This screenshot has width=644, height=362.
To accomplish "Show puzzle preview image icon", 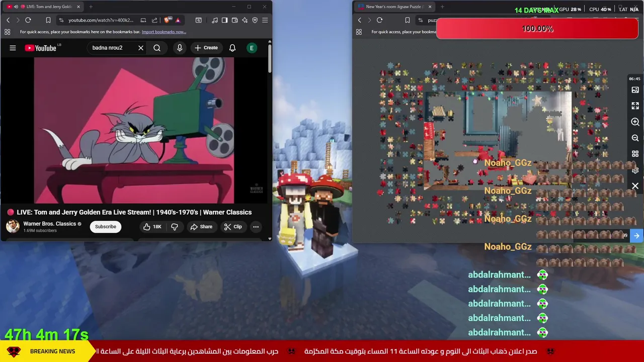I will coord(635,90).
